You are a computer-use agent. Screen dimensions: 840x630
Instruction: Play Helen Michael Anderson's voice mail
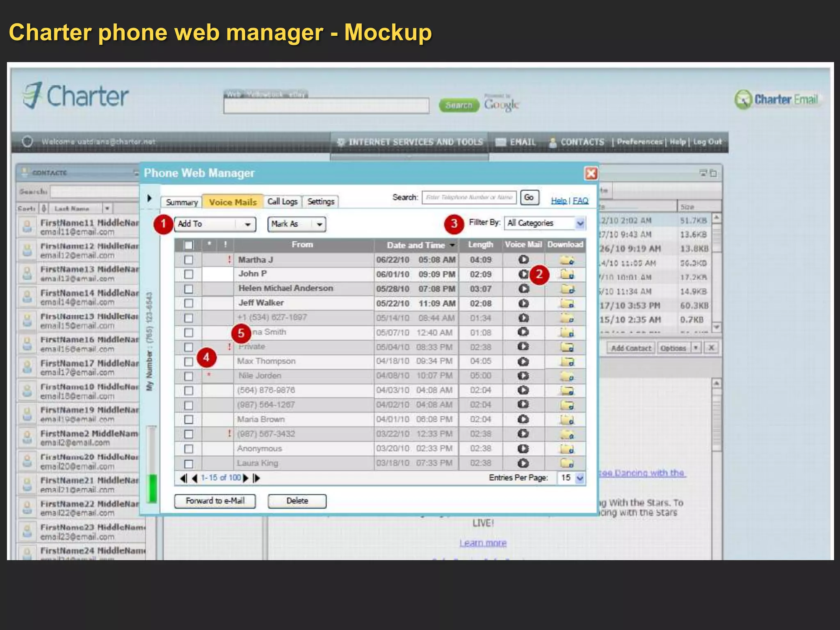pos(523,289)
